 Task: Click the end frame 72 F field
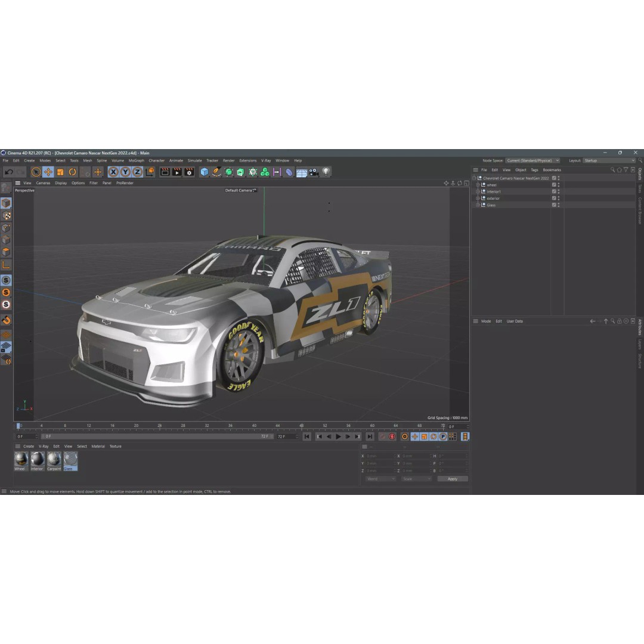click(x=288, y=436)
